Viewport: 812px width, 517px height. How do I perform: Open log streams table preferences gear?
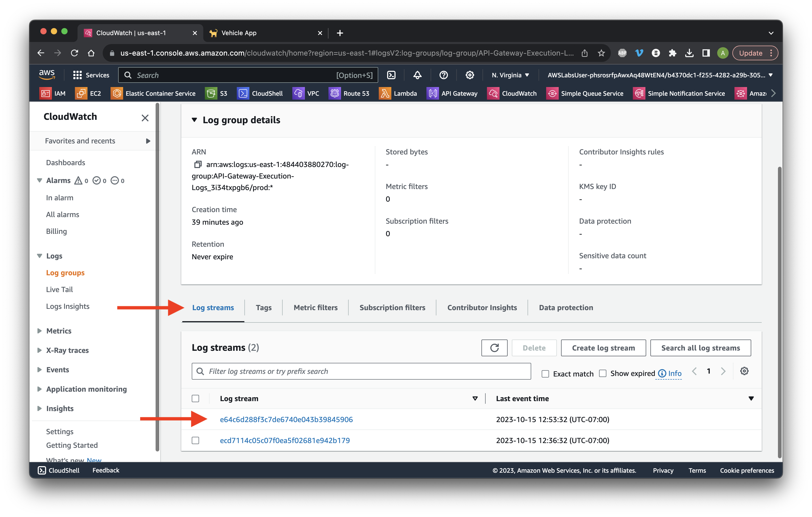click(744, 371)
